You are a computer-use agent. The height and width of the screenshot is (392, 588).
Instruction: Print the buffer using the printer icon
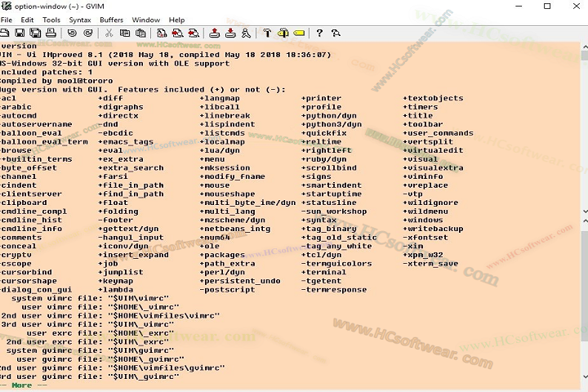[51, 33]
